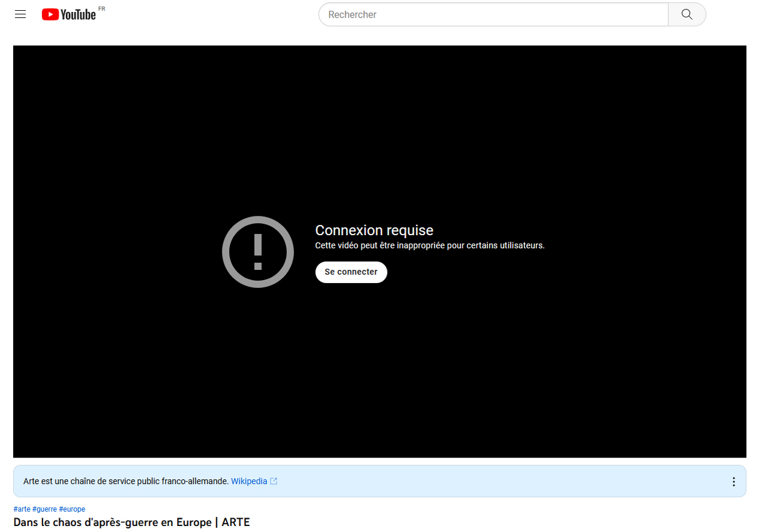Open the #arte hashtag
Viewport: 768px width, 532px height.
pos(22,509)
